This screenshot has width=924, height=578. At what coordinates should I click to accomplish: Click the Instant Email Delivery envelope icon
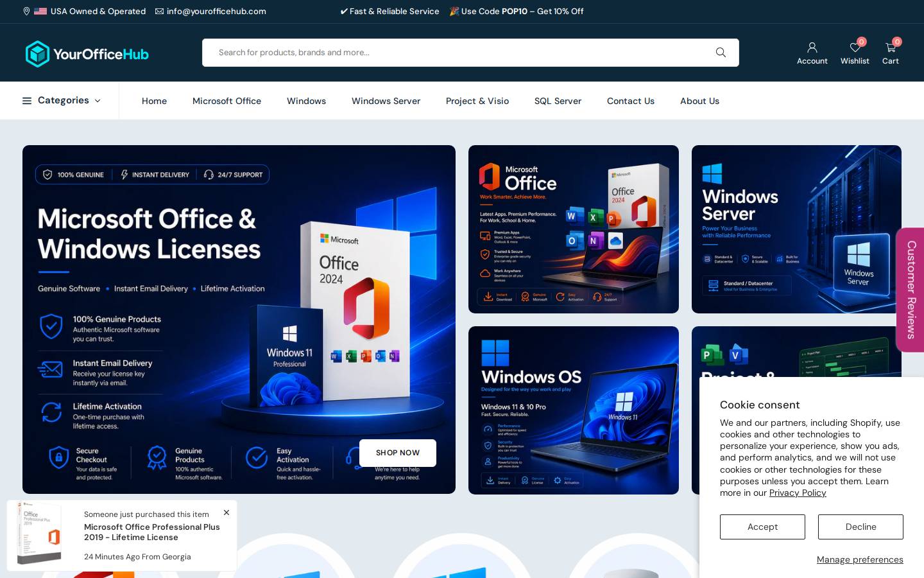point(51,369)
